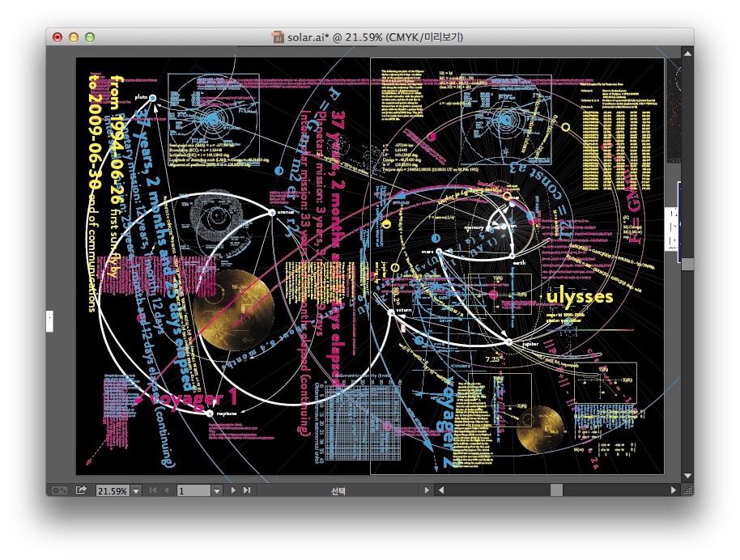Open the artboard navigation dropdown

click(217, 490)
